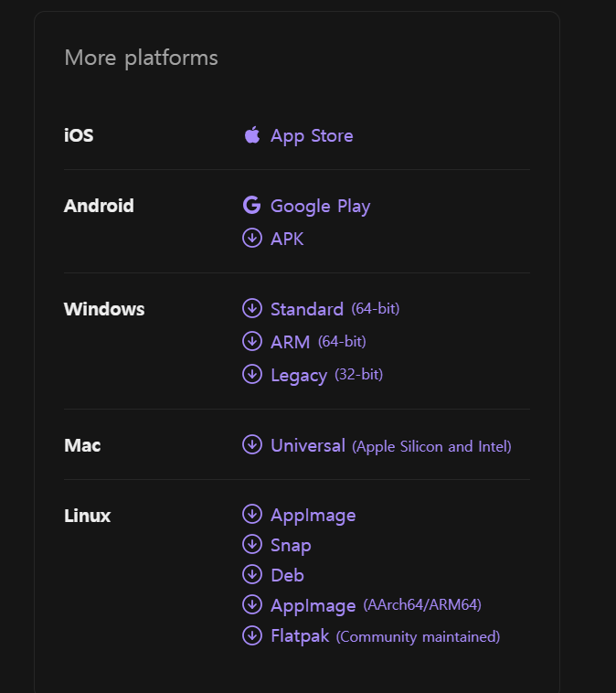616x693 pixels.
Task: Download the Legacy 32-bit Windows version
Action: click(x=299, y=375)
